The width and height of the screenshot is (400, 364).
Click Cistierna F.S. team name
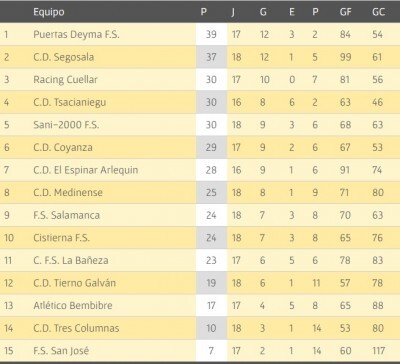point(61,238)
